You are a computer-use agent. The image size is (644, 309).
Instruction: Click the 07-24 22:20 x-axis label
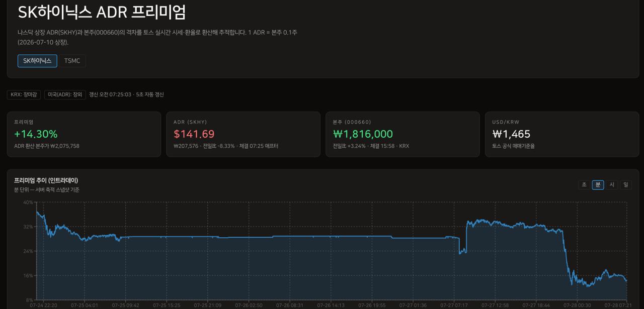point(43,305)
